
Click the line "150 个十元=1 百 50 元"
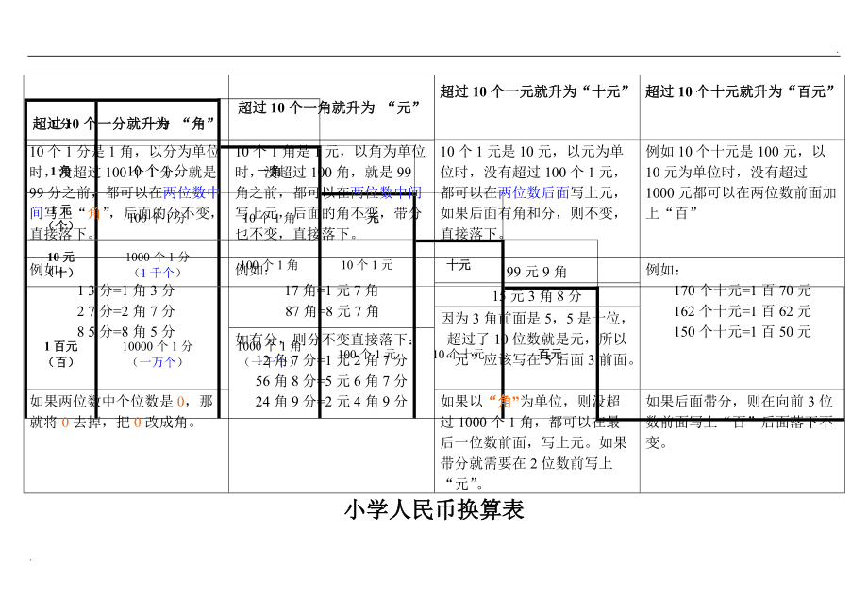[743, 331]
